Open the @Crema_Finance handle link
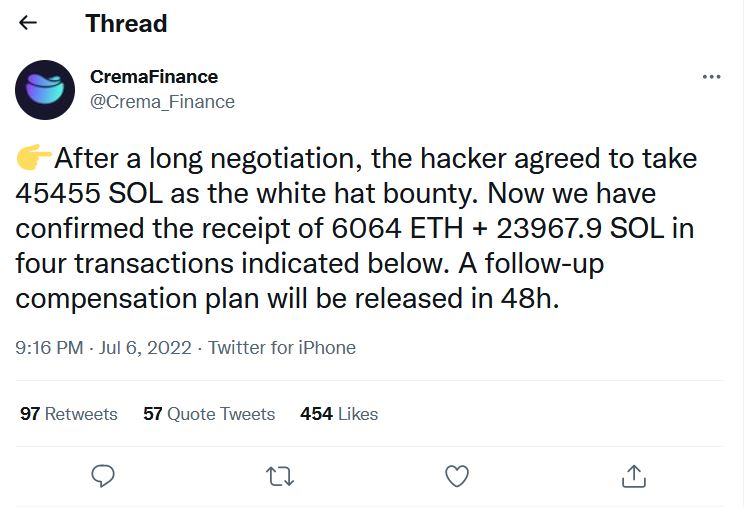747x507 pixels. (x=162, y=101)
